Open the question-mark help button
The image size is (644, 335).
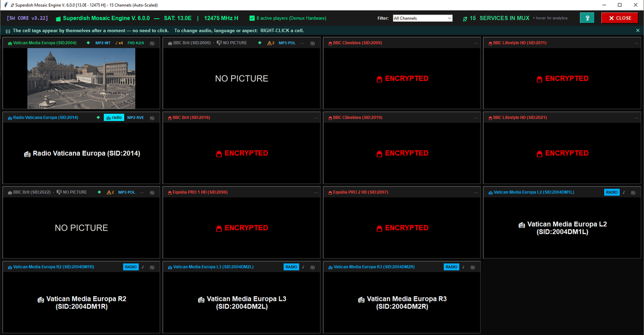[x=587, y=18]
